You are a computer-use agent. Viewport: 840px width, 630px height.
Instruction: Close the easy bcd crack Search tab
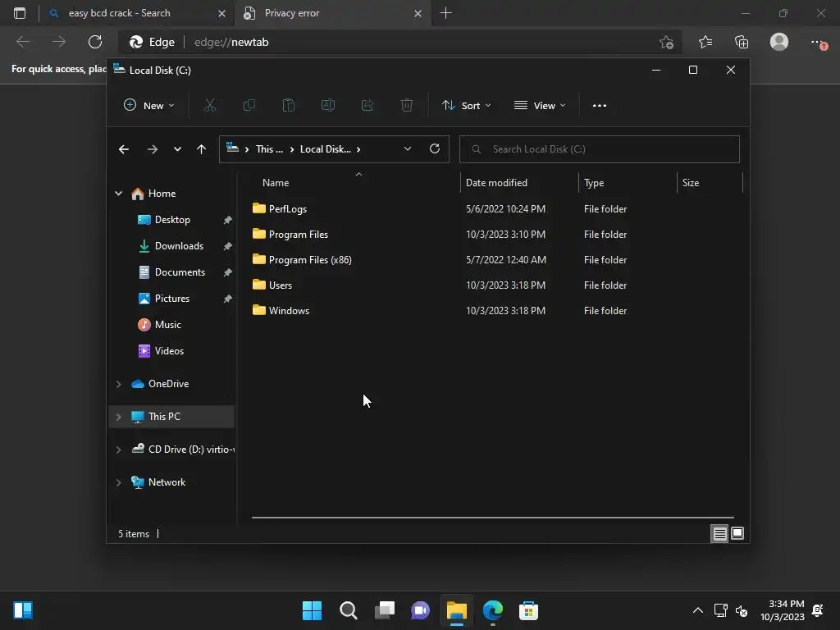point(221,13)
